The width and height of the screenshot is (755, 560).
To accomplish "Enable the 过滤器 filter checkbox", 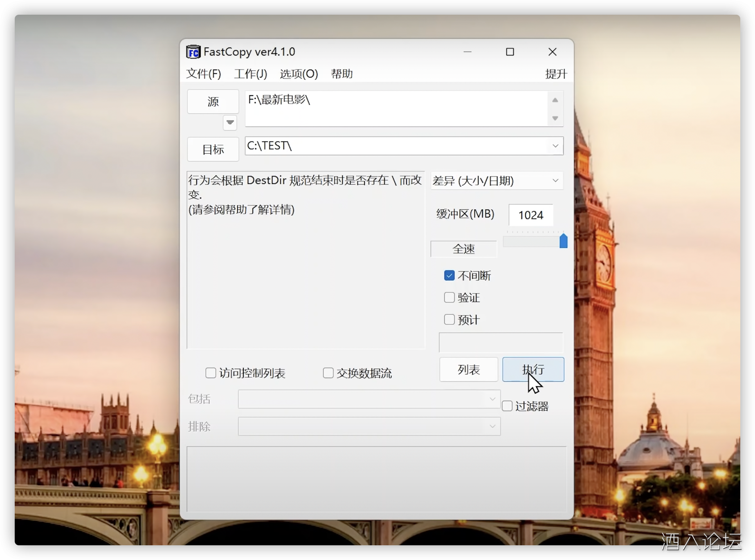I will [x=507, y=406].
